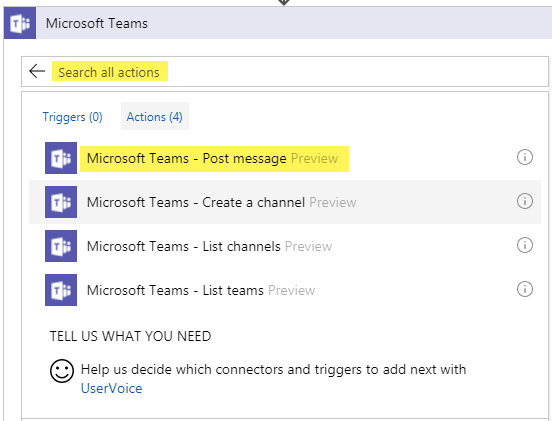This screenshot has width=552, height=421.
Task: Click the Teams icon beside List channels
Action: pyautogui.click(x=61, y=246)
